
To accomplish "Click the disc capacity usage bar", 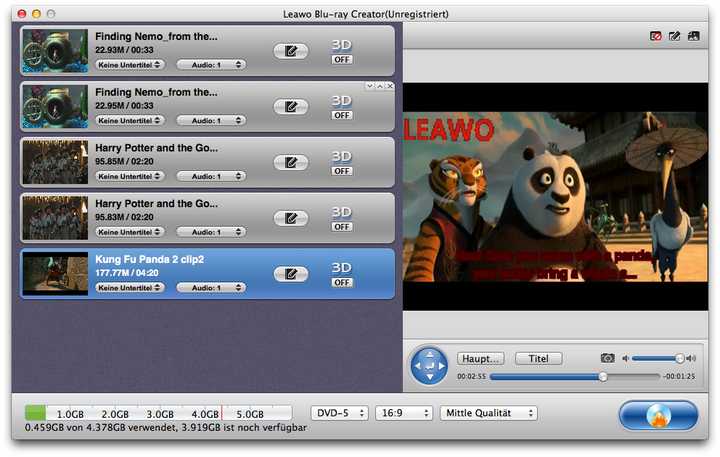I will [x=158, y=413].
